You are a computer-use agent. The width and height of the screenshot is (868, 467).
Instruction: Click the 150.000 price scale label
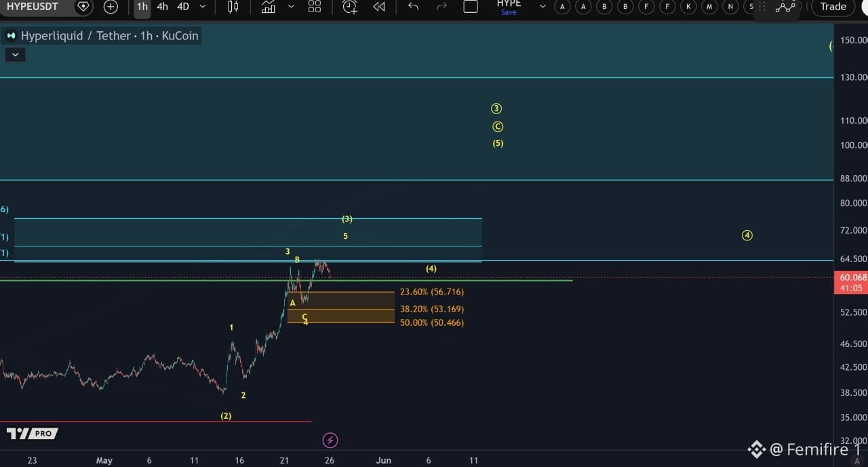point(853,40)
